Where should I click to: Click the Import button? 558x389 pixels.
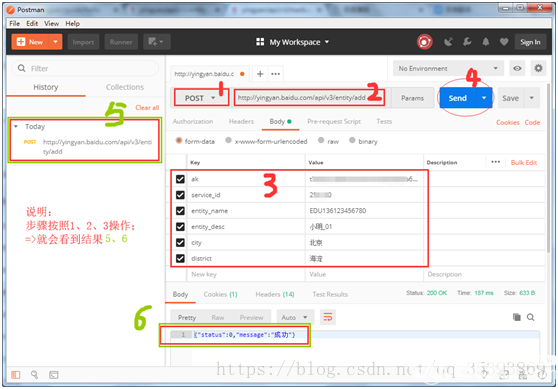[83, 42]
